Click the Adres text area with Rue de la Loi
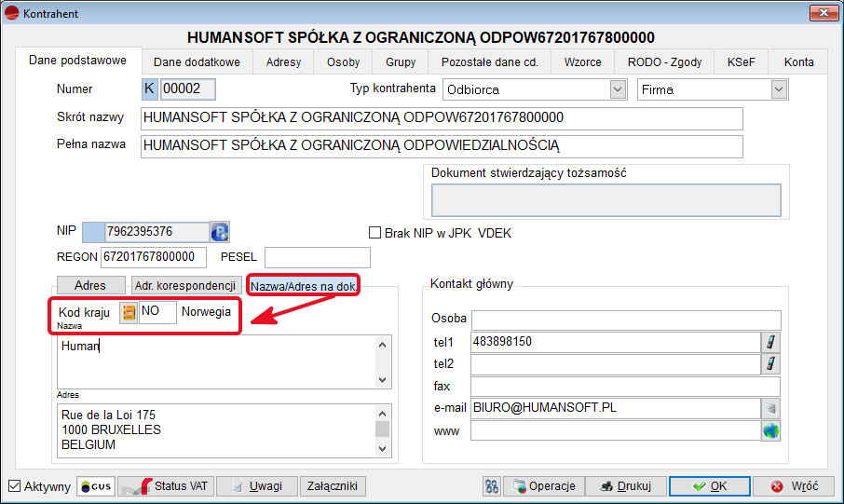This screenshot has height=504, width=844. (x=216, y=430)
